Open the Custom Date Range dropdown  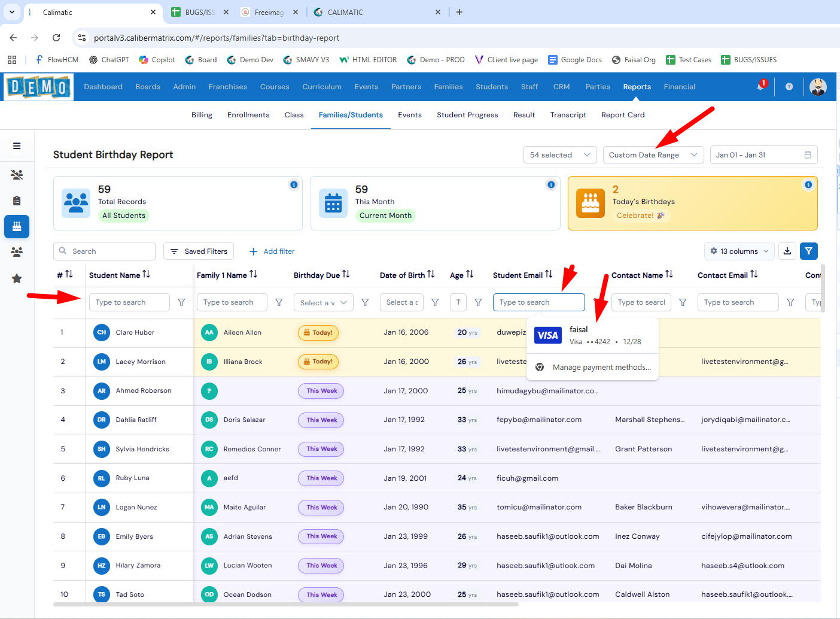click(x=653, y=155)
